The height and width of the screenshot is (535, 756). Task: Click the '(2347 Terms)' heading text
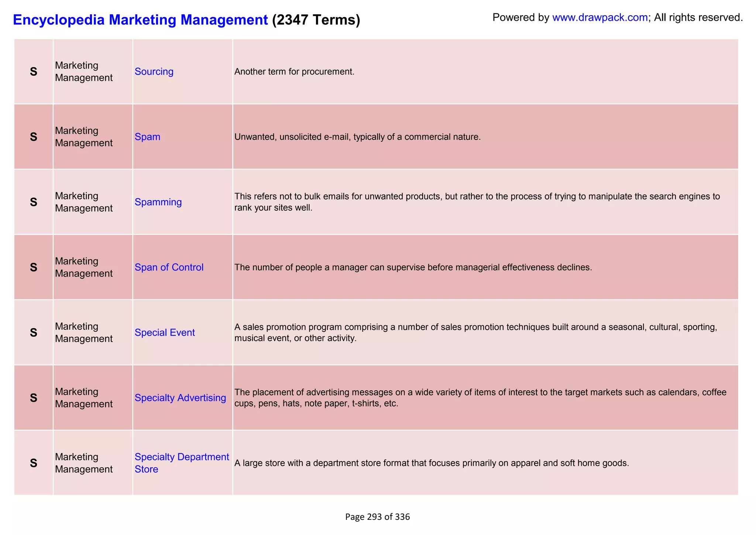(316, 20)
